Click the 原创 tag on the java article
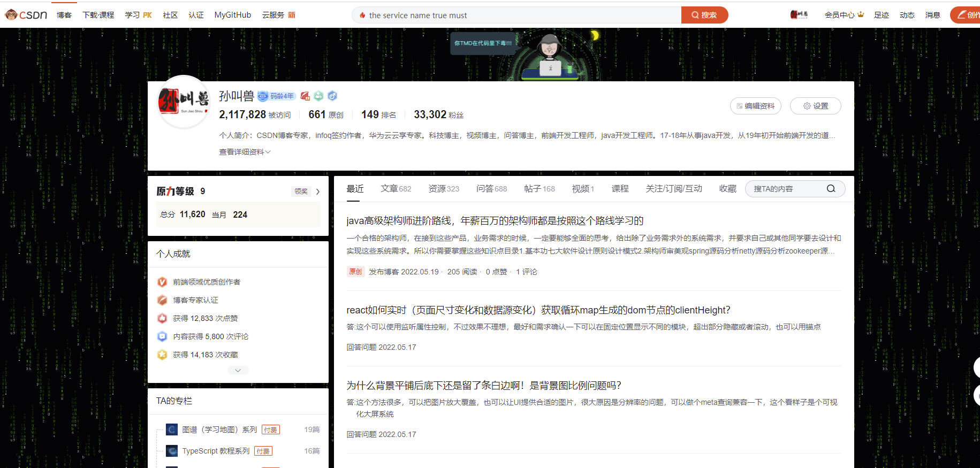The width and height of the screenshot is (980, 468). click(355, 272)
